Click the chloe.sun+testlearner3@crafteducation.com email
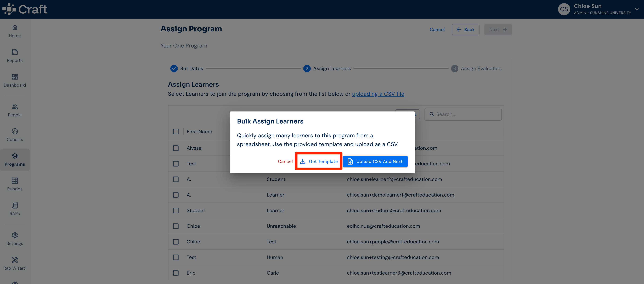 click(x=399, y=273)
